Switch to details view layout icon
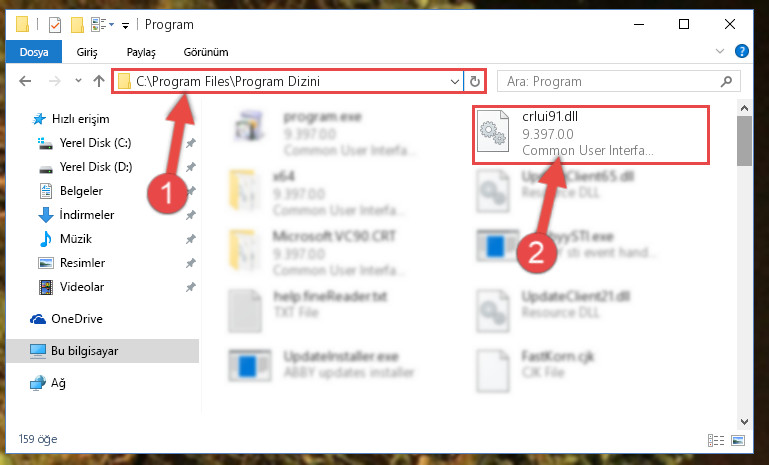The image size is (769, 465). pyautogui.click(x=716, y=440)
